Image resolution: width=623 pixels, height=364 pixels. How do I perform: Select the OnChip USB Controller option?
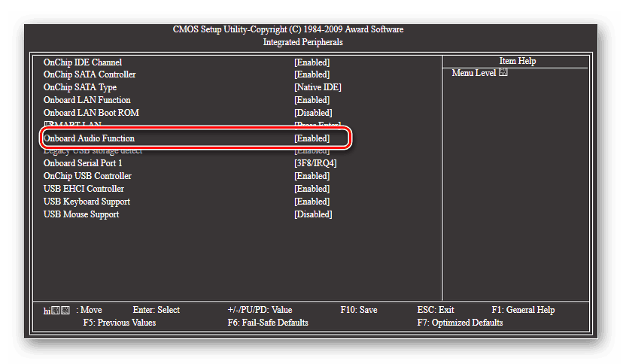pyautogui.click(x=87, y=176)
